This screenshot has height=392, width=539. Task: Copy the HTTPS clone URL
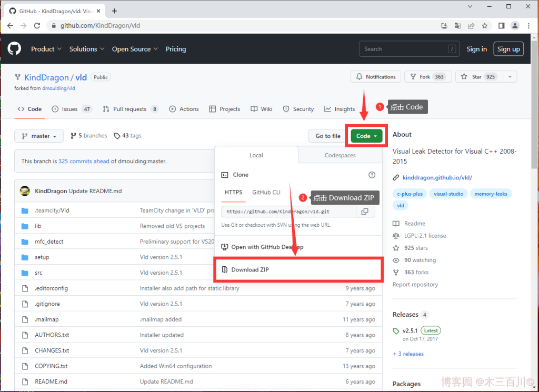tap(365, 212)
